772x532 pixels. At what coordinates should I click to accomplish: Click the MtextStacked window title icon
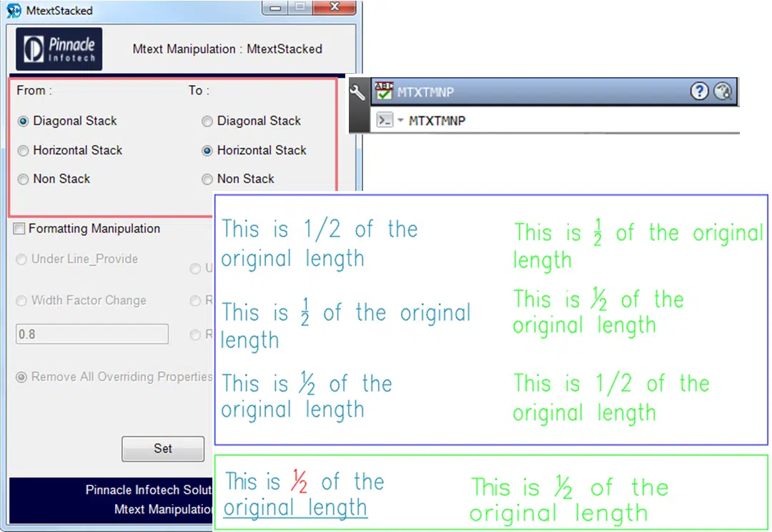coord(14,11)
